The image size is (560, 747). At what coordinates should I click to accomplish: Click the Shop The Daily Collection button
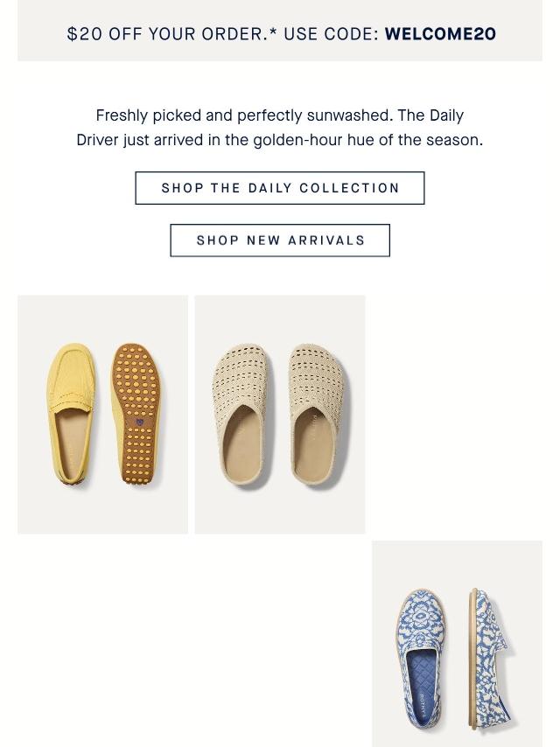pos(280,188)
